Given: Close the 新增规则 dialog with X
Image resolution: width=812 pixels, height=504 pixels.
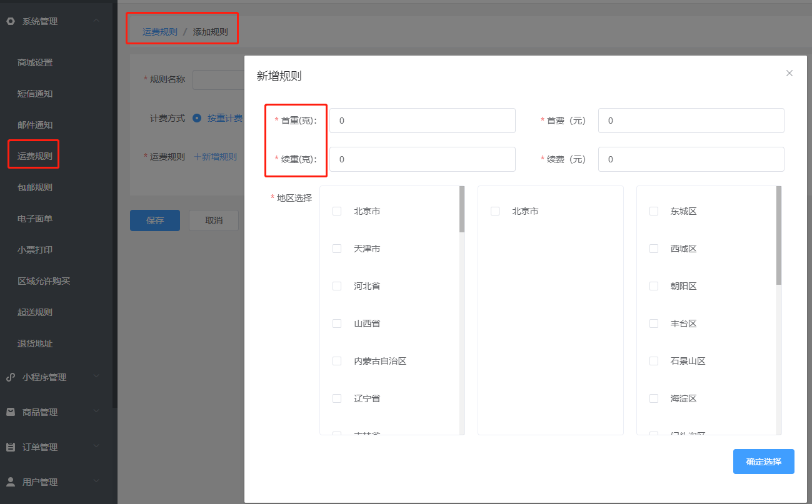Looking at the screenshot, I should point(789,73).
